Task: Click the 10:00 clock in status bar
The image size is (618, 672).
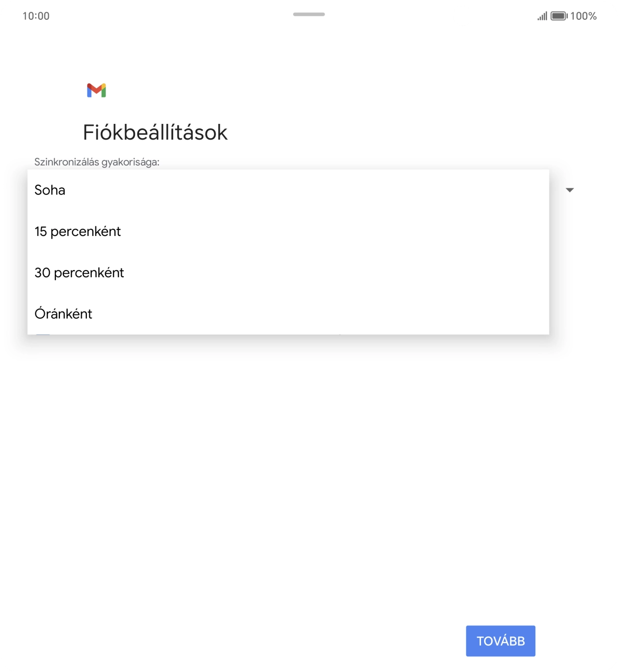Action: pyautogui.click(x=36, y=16)
